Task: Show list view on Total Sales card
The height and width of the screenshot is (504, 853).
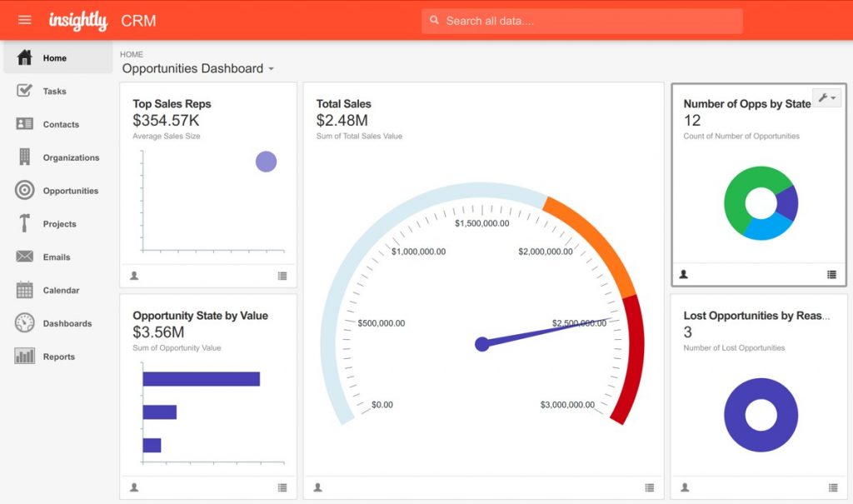Action: [649, 487]
